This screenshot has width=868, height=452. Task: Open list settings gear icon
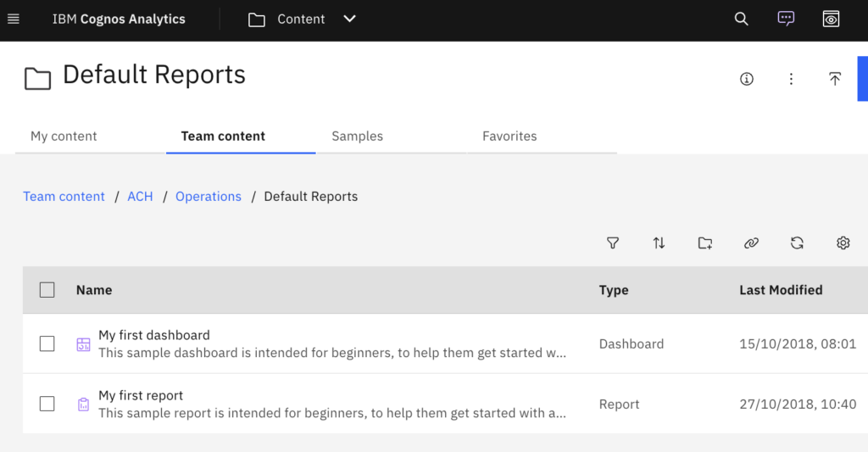click(843, 243)
